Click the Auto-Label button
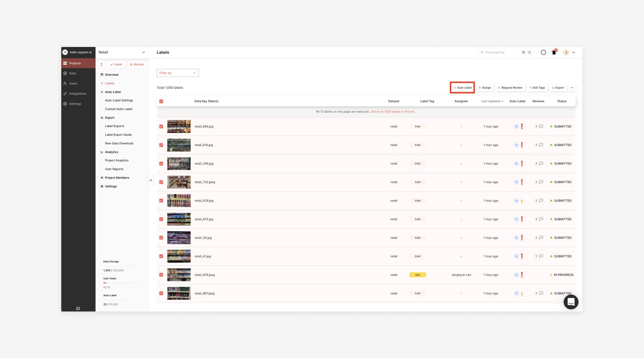Screen dimensions: 644x358 (462, 88)
